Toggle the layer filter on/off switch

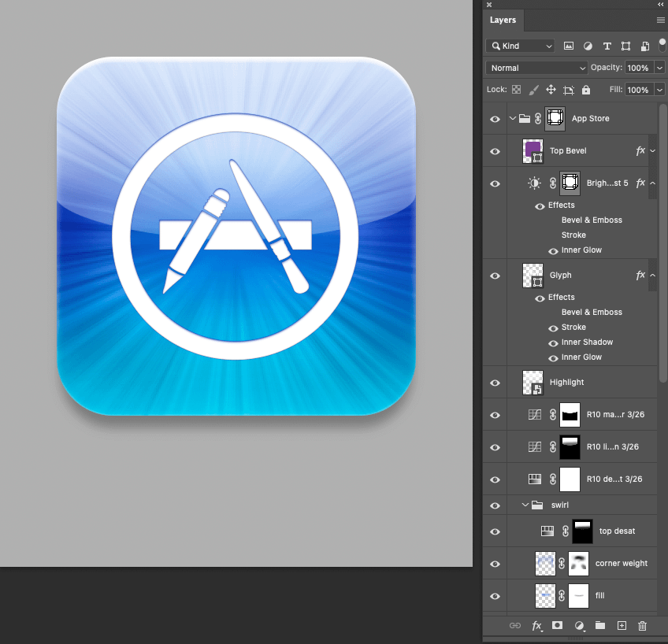pyautogui.click(x=662, y=46)
